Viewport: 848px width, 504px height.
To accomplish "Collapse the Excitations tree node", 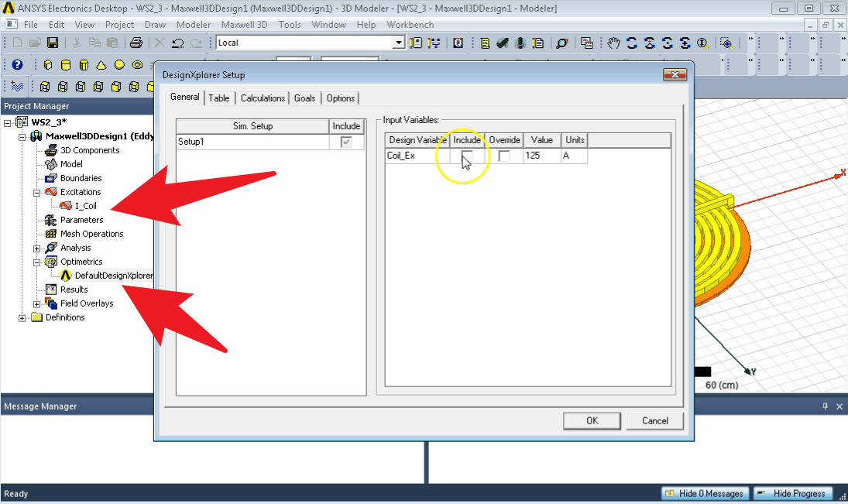I will click(x=36, y=193).
